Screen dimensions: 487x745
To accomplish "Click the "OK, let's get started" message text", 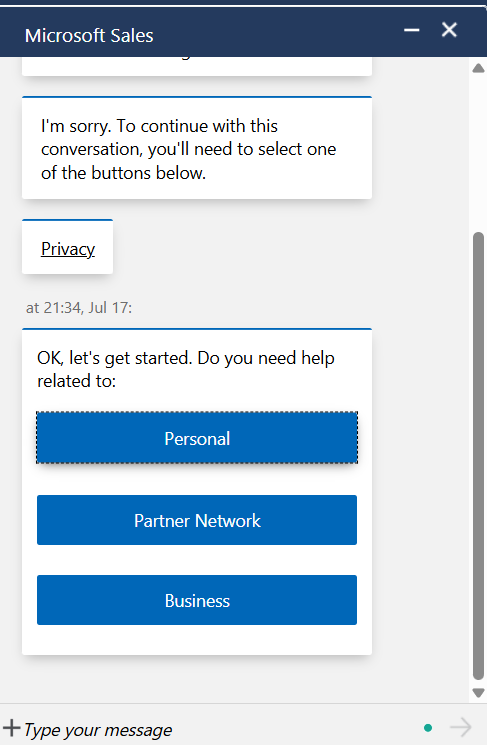I will coord(186,369).
